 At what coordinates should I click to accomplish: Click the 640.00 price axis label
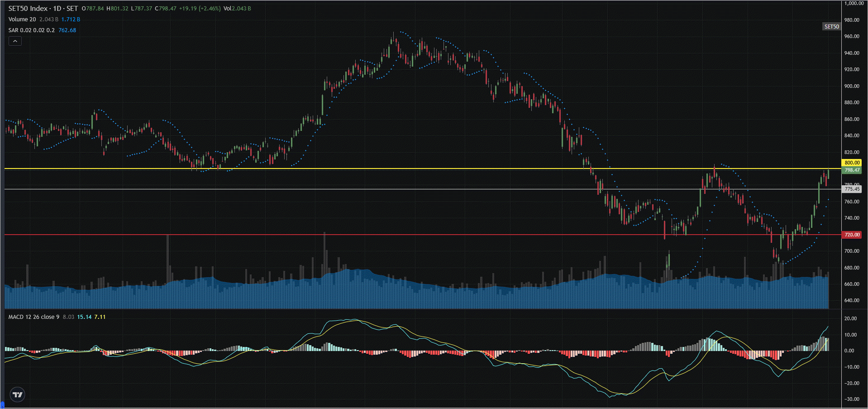point(852,300)
